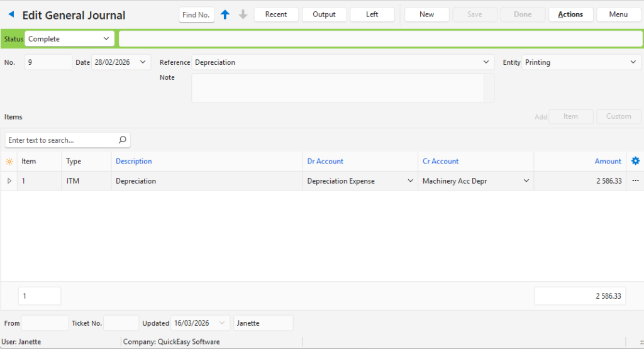Open the Cr Account dropdown arrow

(x=526, y=181)
